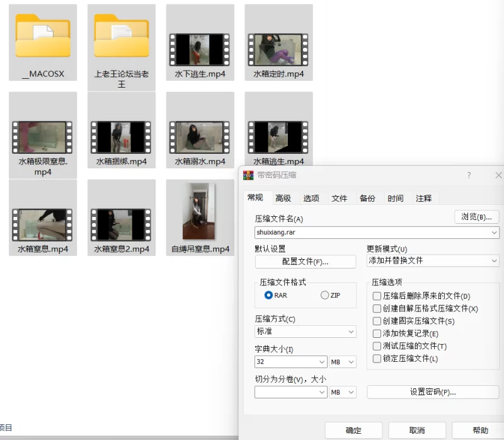Enable 创建自解压格式压缩文件 option
The image size is (504, 440).
[x=377, y=308]
